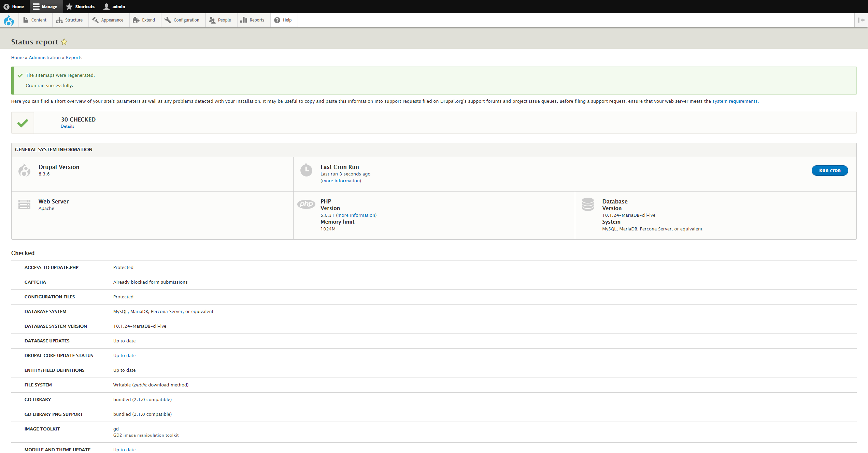The width and height of the screenshot is (868, 453).
Task: Toggle the Shortcuts tray
Action: [81, 6]
